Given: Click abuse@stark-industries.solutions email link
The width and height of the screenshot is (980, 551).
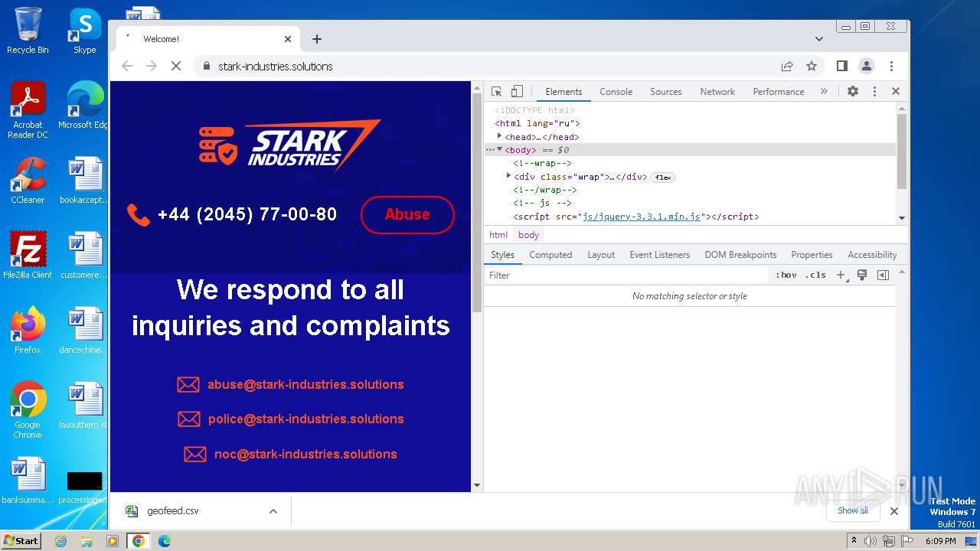Looking at the screenshot, I should (305, 385).
